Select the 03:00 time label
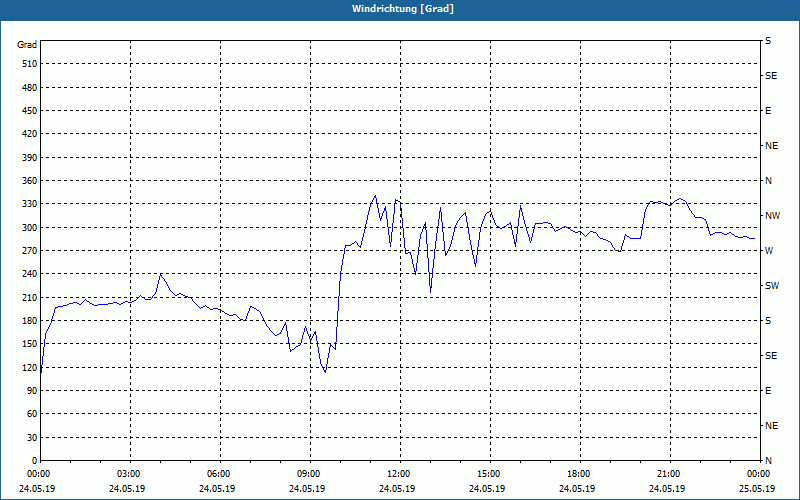 (x=128, y=474)
